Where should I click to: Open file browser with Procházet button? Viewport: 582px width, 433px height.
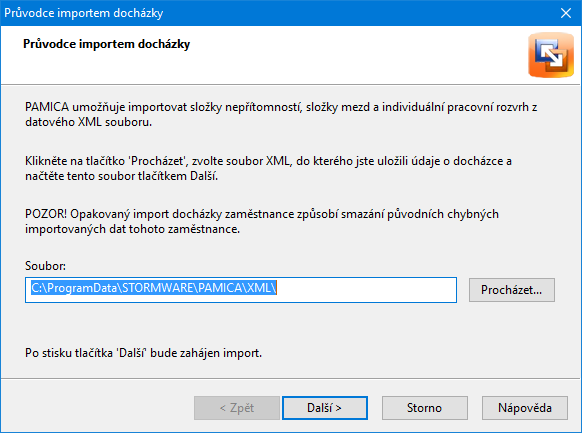coord(511,290)
